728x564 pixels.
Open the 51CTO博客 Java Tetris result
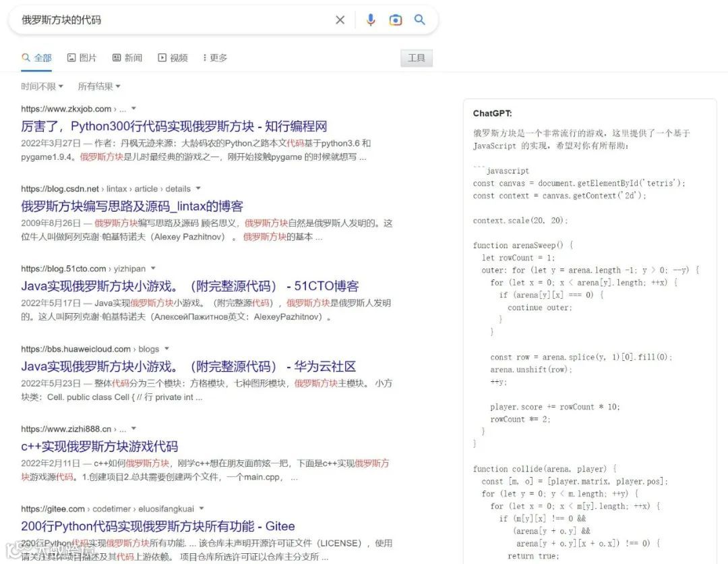click(x=190, y=286)
